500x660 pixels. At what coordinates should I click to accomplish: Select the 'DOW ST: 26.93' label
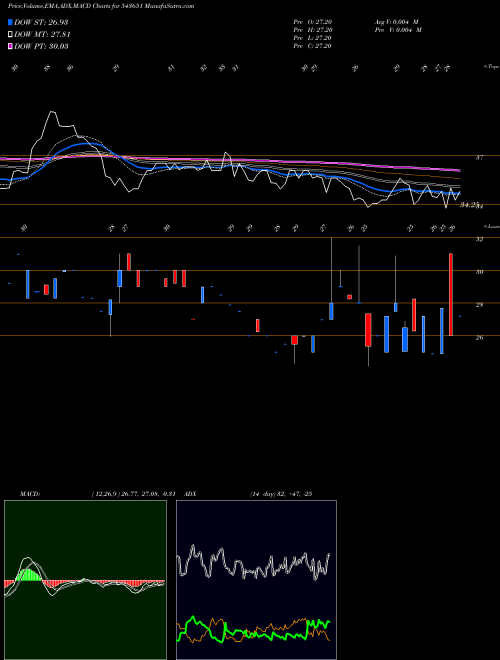click(41, 22)
